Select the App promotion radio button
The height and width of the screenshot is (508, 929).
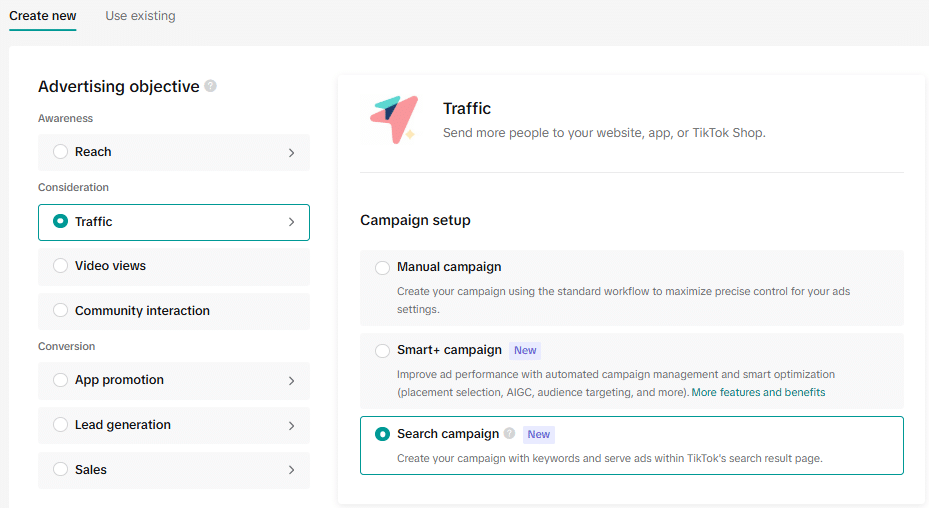[60, 380]
